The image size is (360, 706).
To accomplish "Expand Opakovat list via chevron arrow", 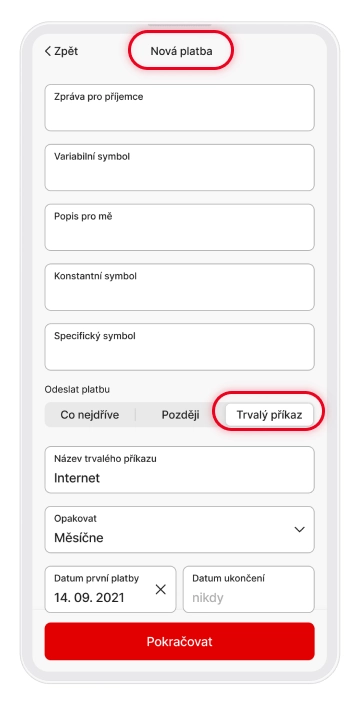I will pyautogui.click(x=299, y=530).
